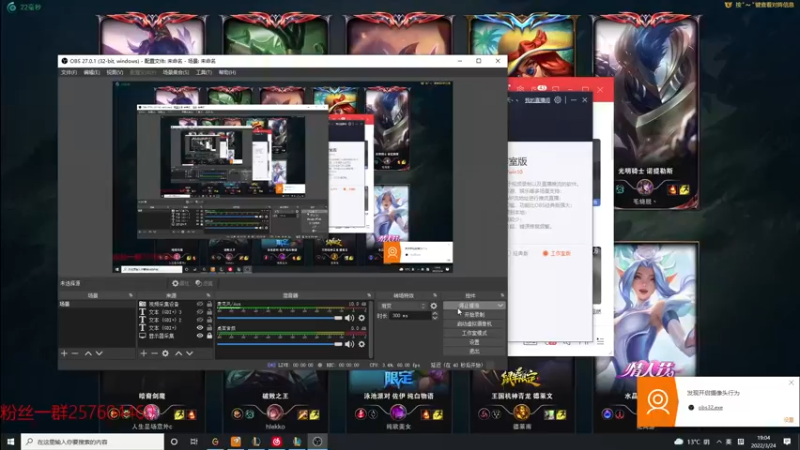Open the 视图(V) menu in OBS
The image size is (800, 450).
coord(114,72)
